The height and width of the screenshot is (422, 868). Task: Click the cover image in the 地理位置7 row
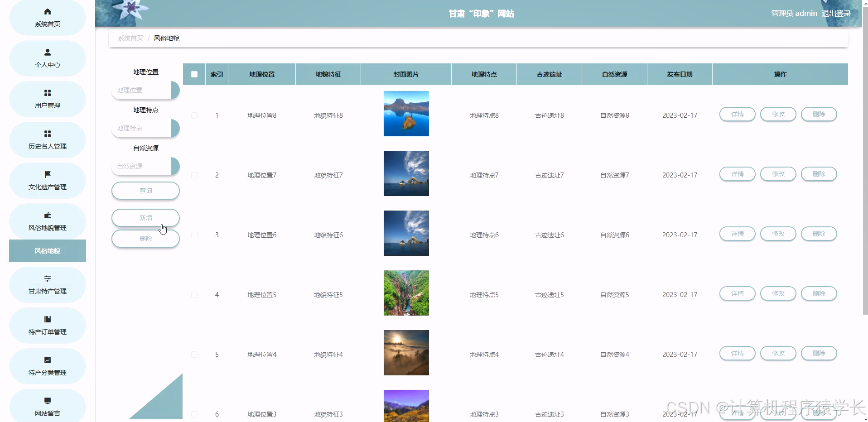tap(406, 173)
